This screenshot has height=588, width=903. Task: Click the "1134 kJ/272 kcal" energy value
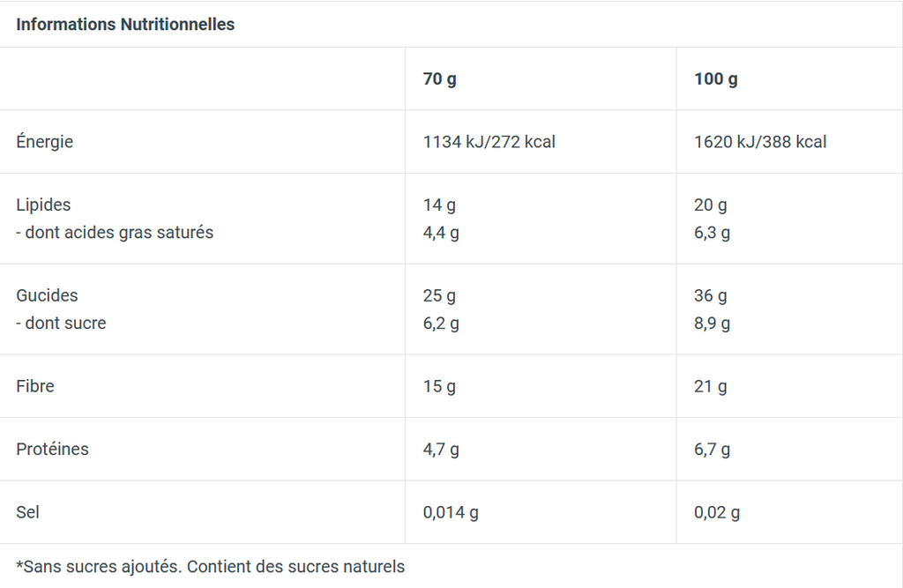[489, 142]
